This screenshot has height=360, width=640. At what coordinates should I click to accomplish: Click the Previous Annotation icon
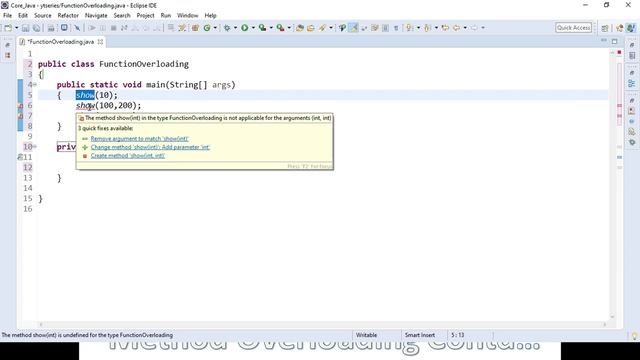click(428, 28)
